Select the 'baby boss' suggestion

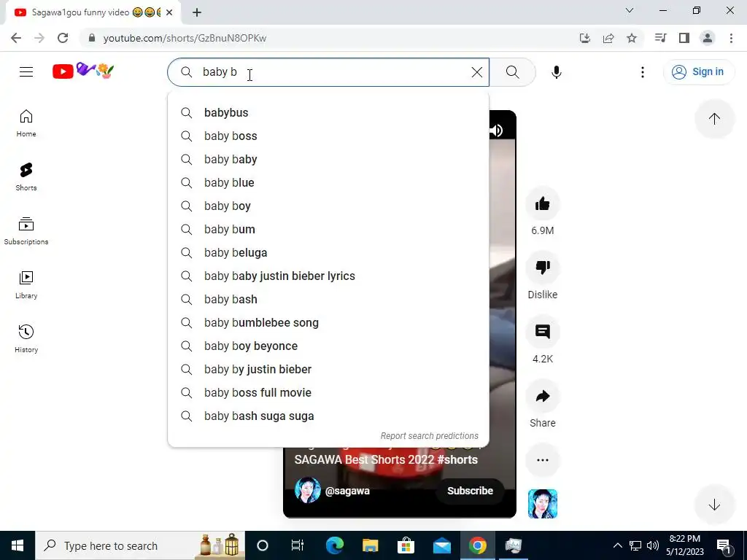pyautogui.click(x=328, y=136)
